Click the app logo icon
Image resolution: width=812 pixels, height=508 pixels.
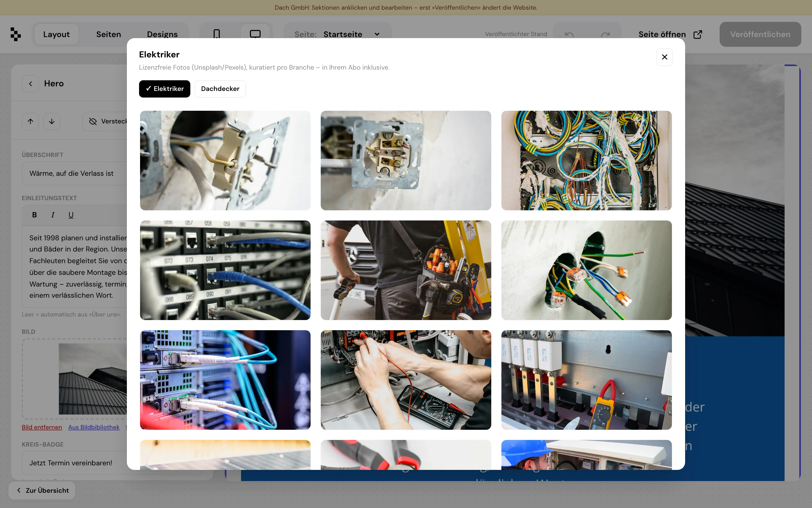click(15, 34)
